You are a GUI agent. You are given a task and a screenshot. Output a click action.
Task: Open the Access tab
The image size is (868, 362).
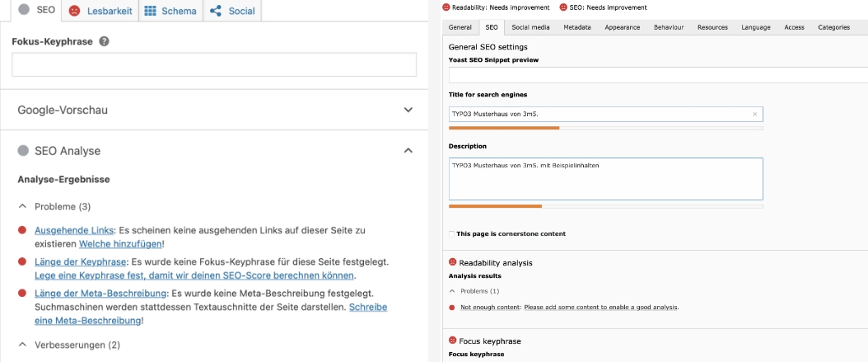pyautogui.click(x=794, y=27)
